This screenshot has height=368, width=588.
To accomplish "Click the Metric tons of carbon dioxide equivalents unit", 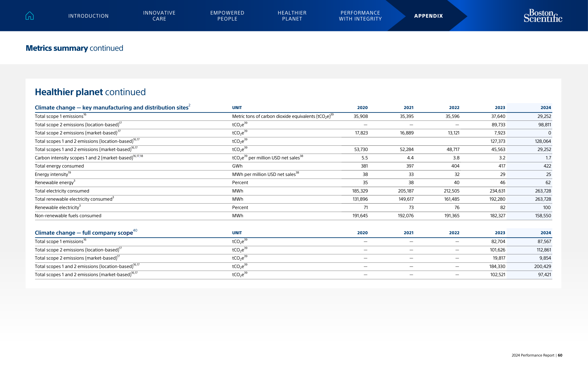I will pyautogui.click(x=283, y=116).
